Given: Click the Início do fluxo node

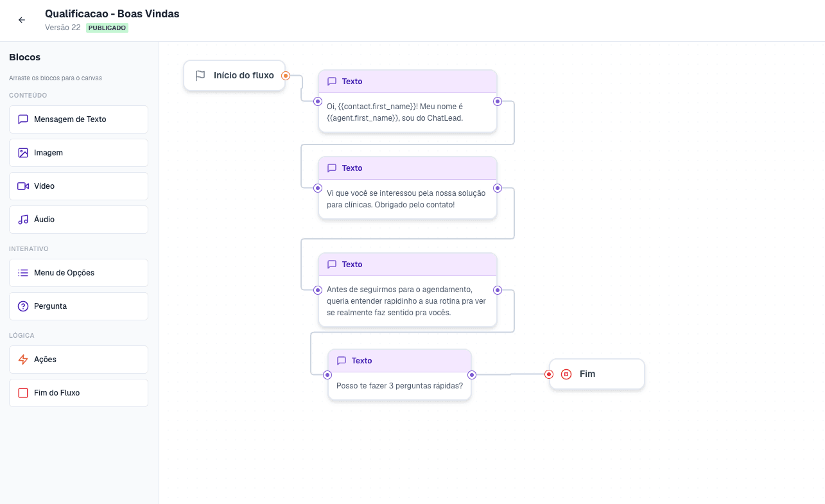Looking at the screenshot, I should pos(234,76).
